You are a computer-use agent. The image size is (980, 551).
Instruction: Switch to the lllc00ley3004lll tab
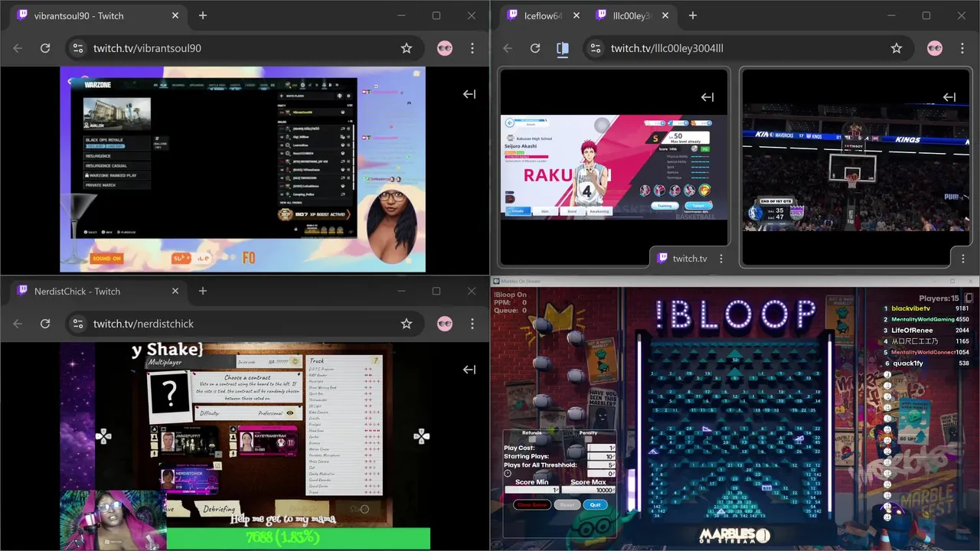[x=632, y=15]
